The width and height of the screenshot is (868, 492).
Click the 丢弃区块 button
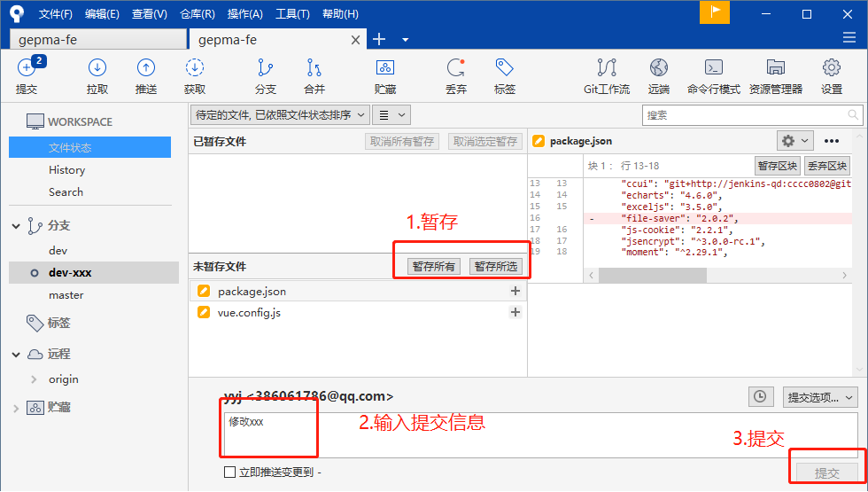point(826,166)
